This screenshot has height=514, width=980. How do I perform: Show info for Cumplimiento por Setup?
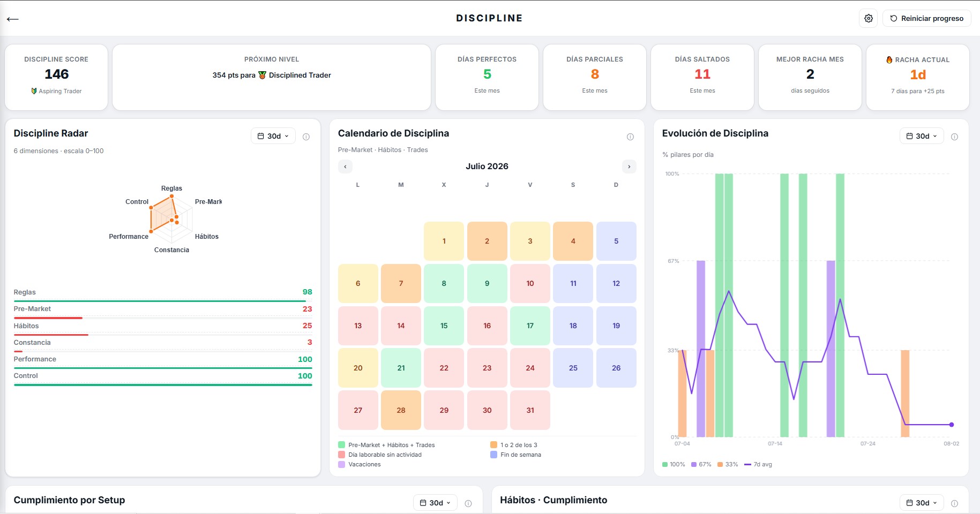[x=468, y=503]
